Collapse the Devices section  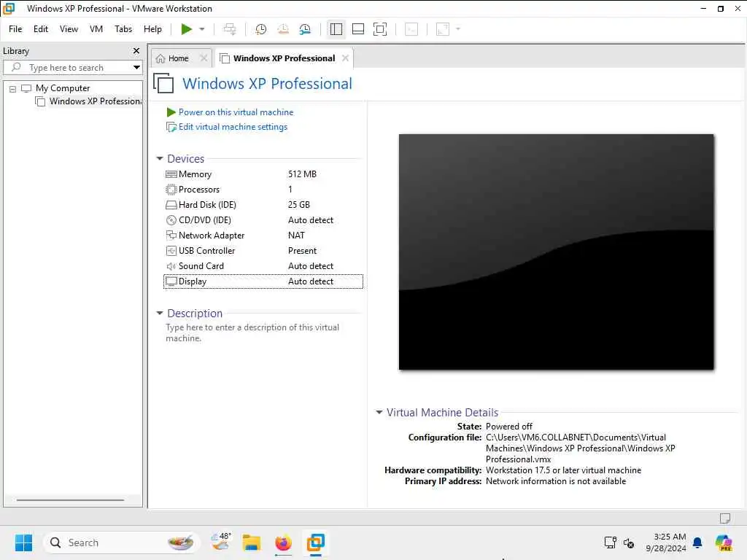coord(160,158)
